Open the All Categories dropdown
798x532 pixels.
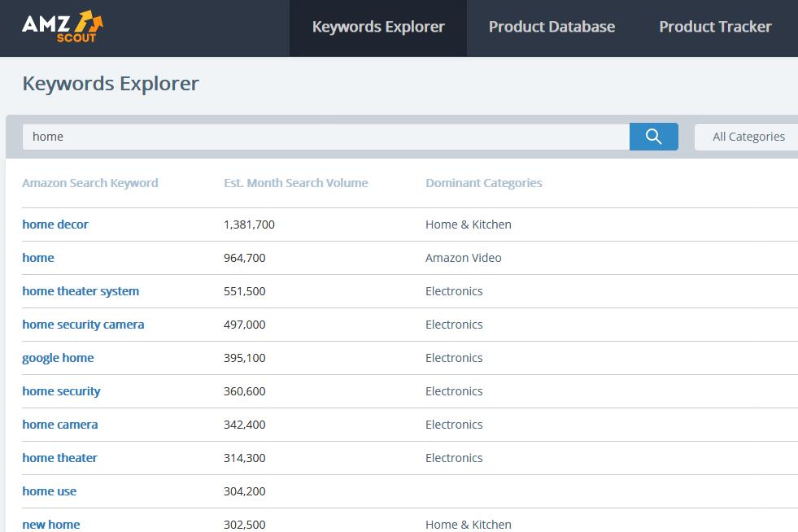(748, 137)
